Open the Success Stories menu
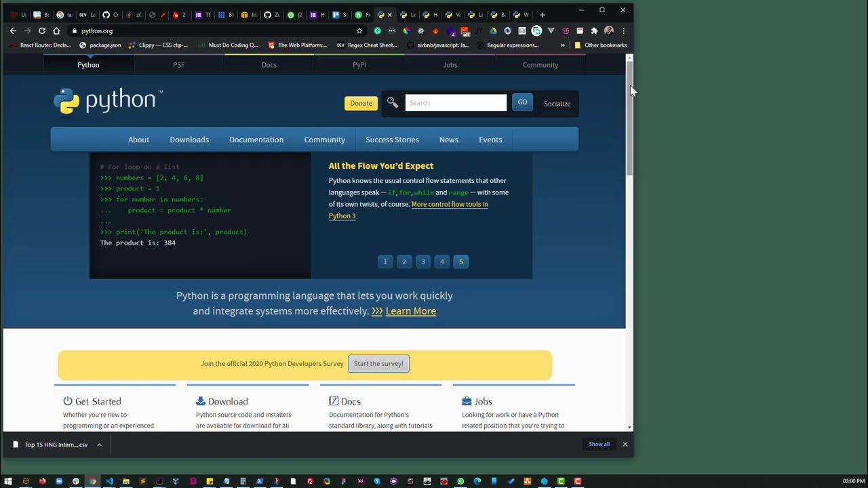This screenshot has height=488, width=868. click(x=392, y=140)
